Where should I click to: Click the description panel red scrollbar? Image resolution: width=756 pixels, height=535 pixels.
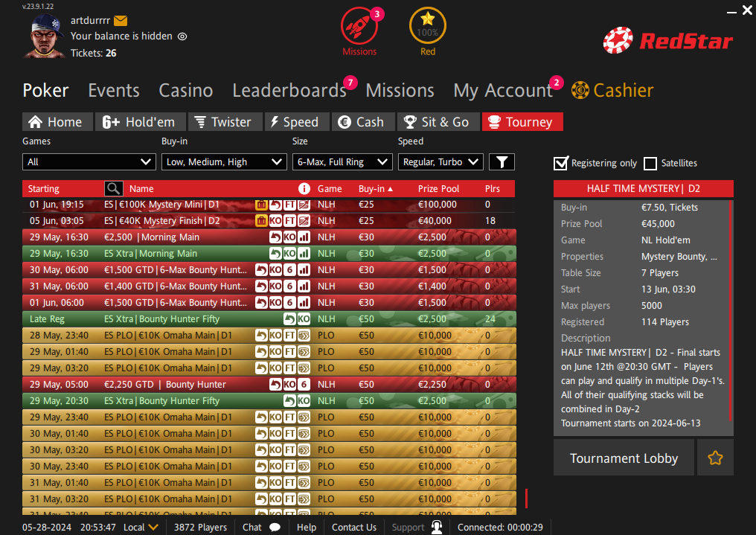pyautogui.click(x=731, y=311)
